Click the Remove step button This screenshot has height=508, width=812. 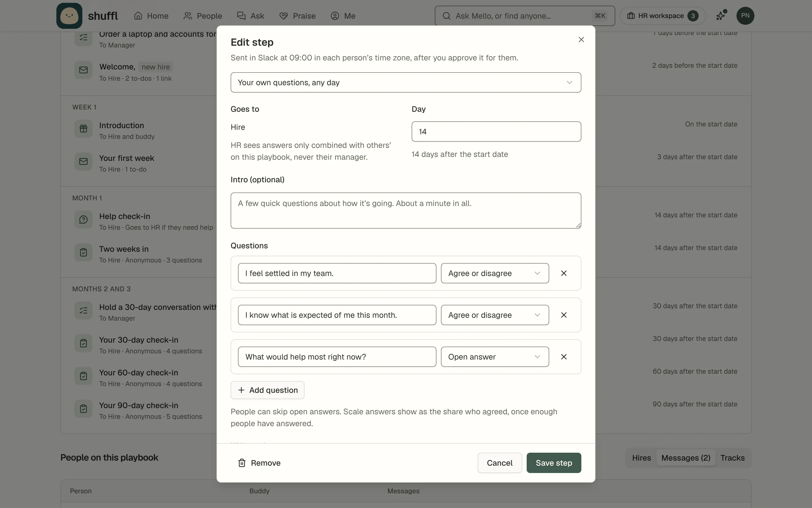click(x=259, y=463)
